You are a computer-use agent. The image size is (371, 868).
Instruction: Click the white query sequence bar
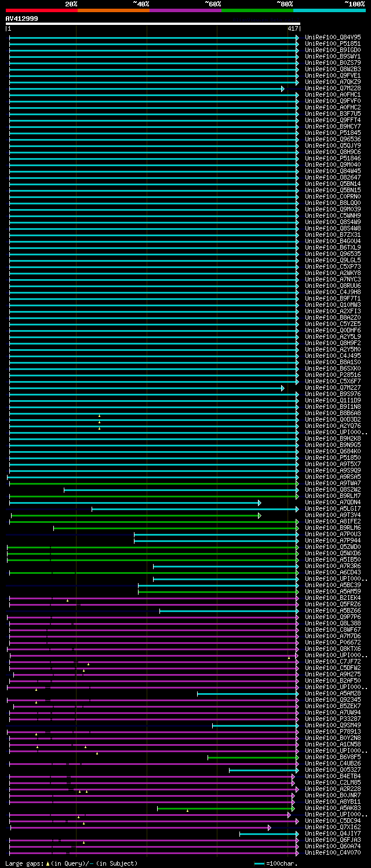152,24
